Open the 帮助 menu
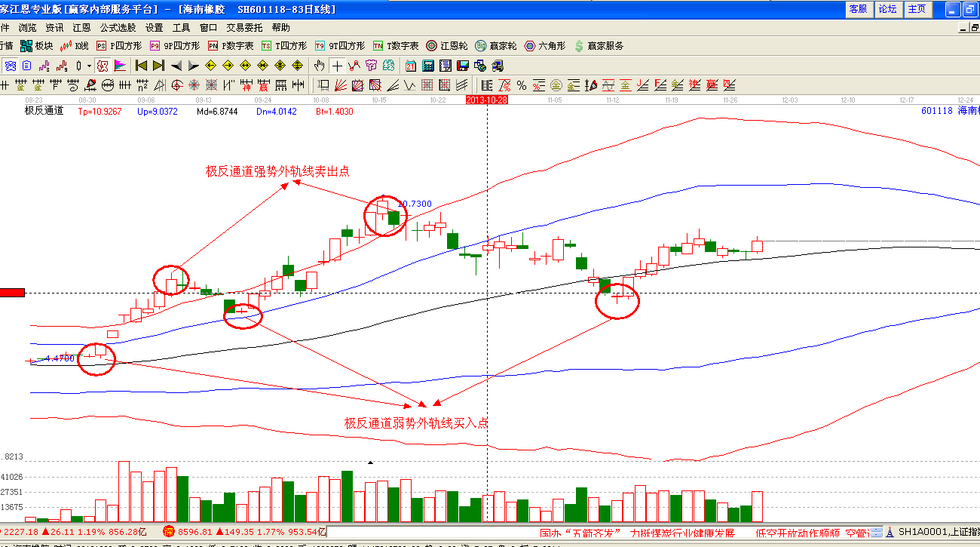Screen dimensions: 980x547 [x=280, y=27]
